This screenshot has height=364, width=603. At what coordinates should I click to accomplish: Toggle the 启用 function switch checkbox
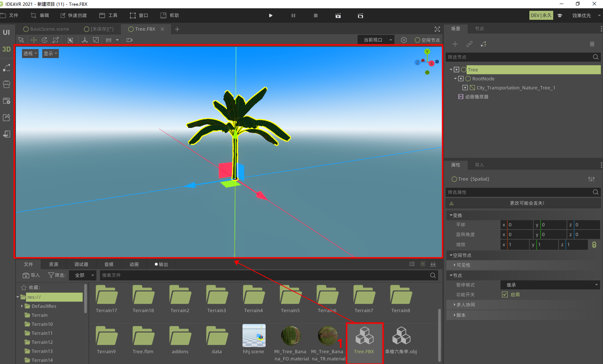505,294
